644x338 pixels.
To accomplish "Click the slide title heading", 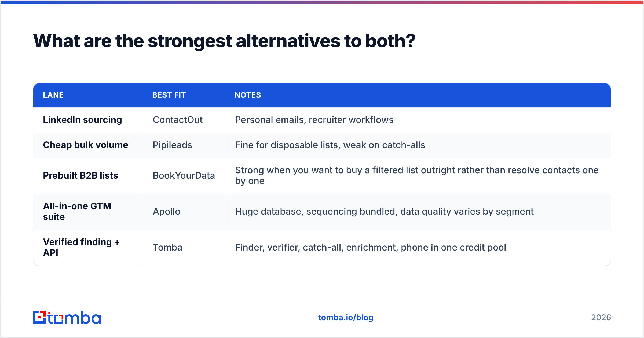I will coord(224,41).
